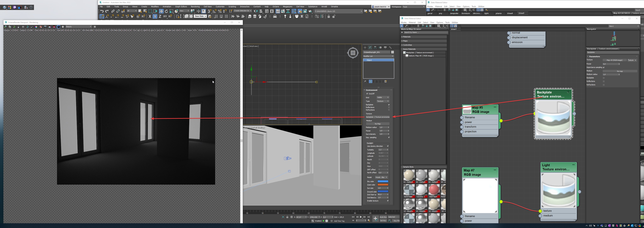Select the Move transform tool
644x228 pixels.
tap(161, 11)
